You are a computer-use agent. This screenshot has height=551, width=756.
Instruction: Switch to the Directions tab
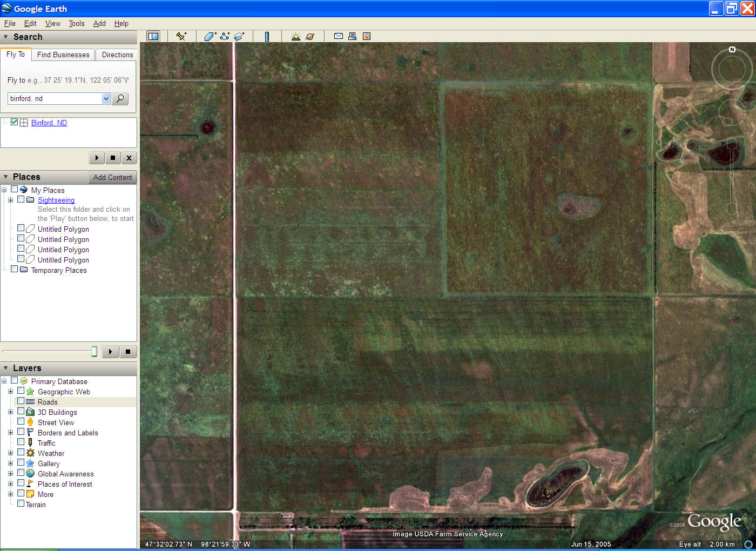[117, 55]
